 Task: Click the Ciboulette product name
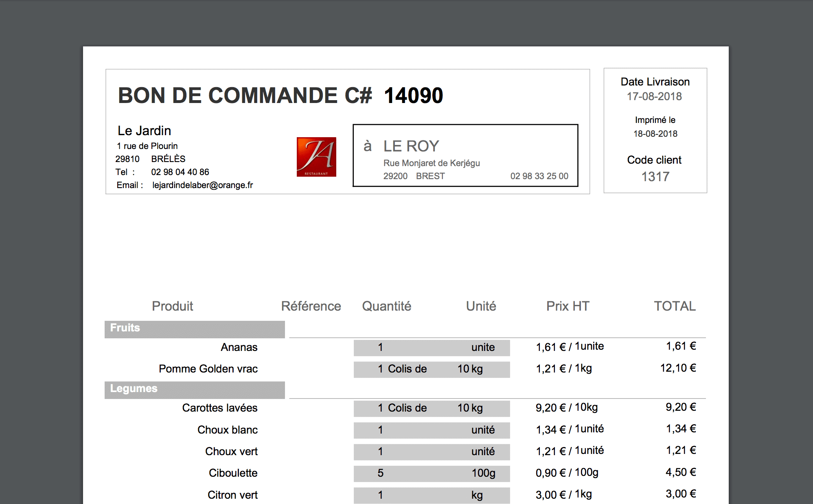[233, 473]
